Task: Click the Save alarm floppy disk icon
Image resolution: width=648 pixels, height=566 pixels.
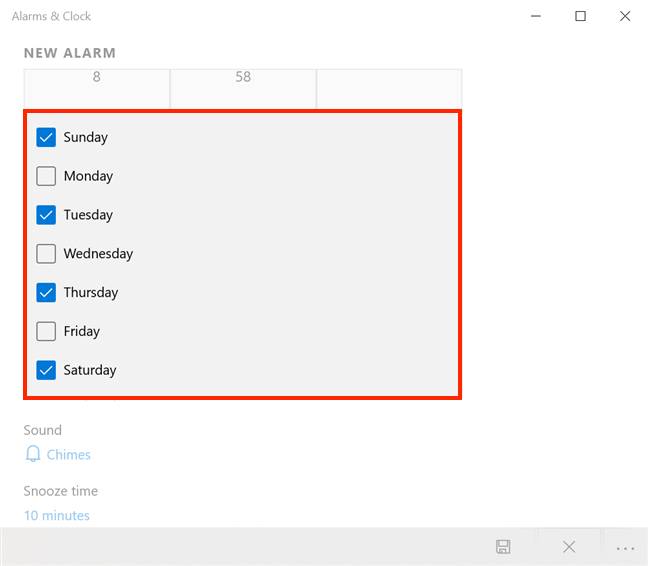Action: [503, 546]
